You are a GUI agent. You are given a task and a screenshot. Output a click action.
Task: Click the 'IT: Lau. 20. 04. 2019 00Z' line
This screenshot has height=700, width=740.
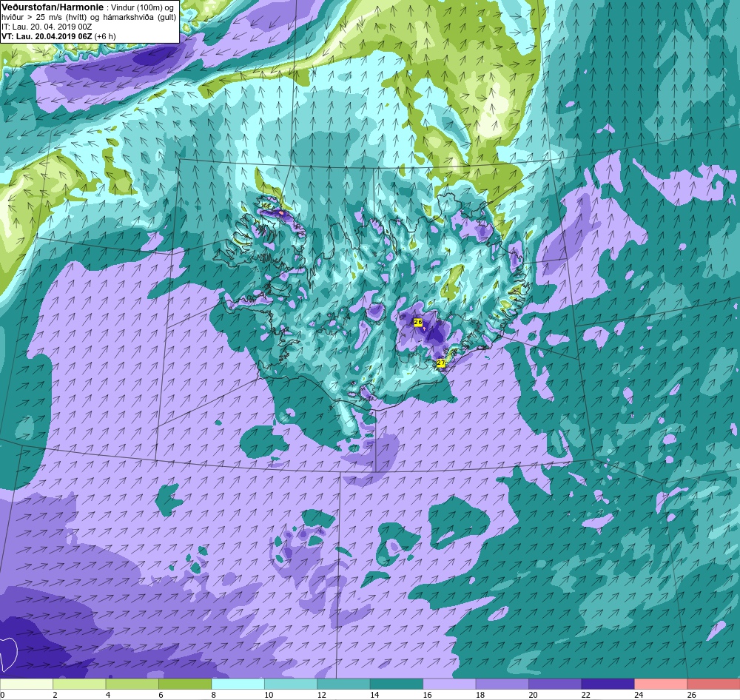[46, 27]
